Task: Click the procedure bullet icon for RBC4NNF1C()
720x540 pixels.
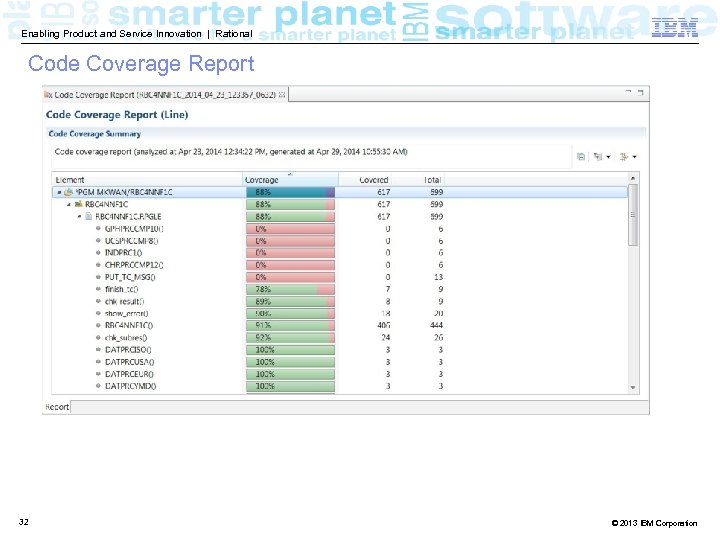Action: coord(98,325)
